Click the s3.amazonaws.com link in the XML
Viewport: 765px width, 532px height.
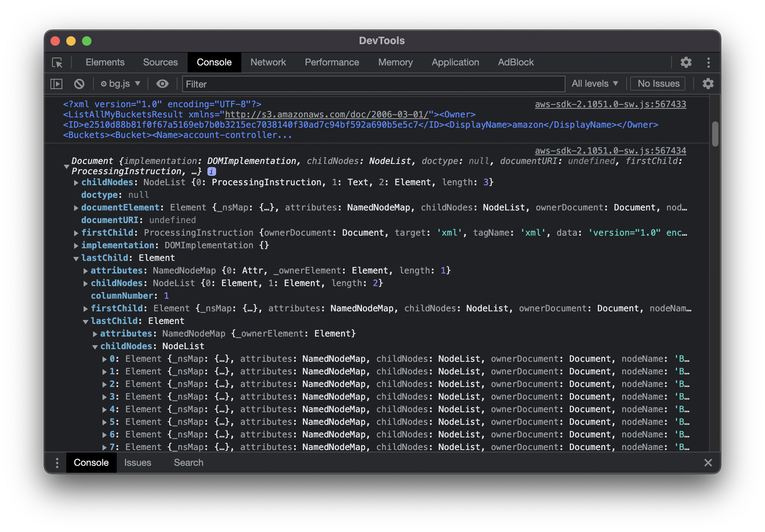(326, 115)
